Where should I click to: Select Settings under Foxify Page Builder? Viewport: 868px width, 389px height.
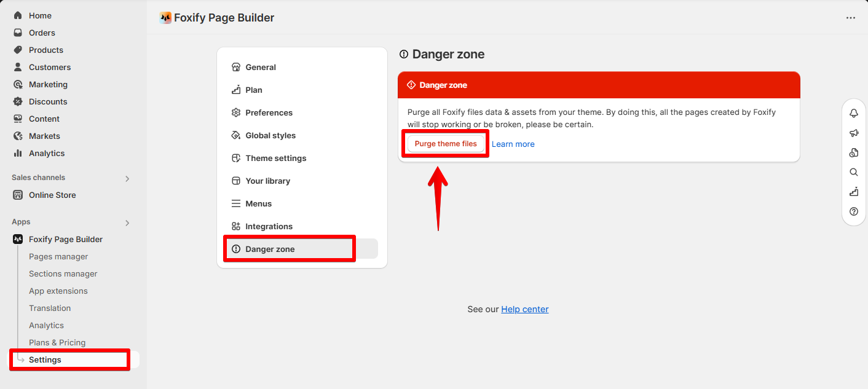coord(73,360)
